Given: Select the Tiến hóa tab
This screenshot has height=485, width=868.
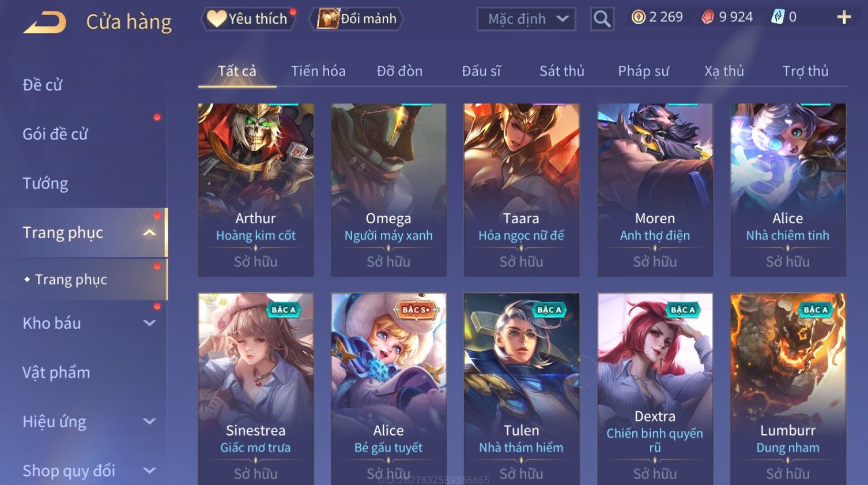Looking at the screenshot, I should point(318,71).
